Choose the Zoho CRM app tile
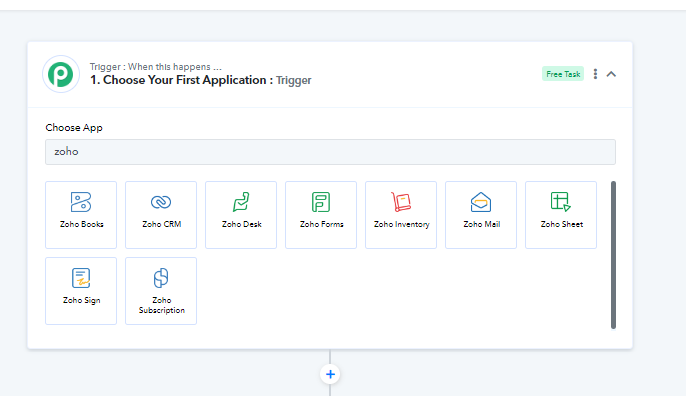 (161, 215)
